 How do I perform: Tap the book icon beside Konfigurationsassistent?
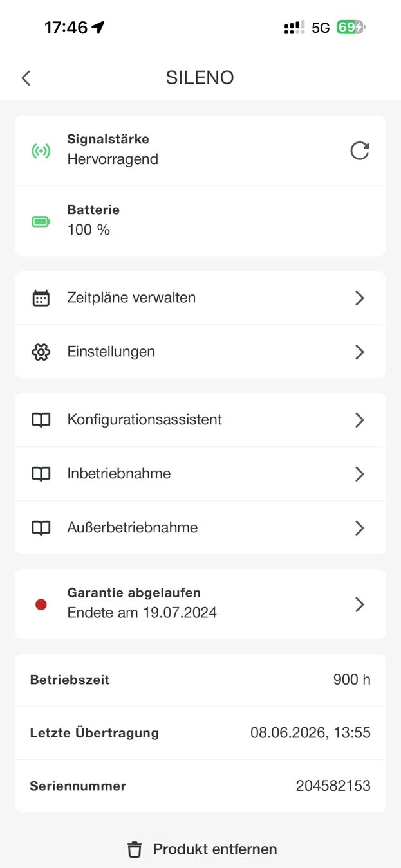point(41,420)
